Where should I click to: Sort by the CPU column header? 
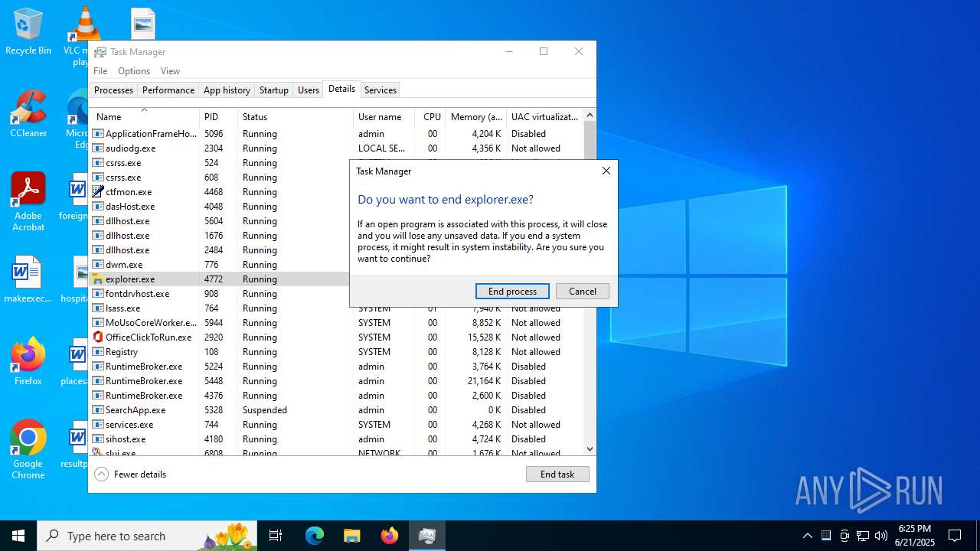click(x=430, y=117)
